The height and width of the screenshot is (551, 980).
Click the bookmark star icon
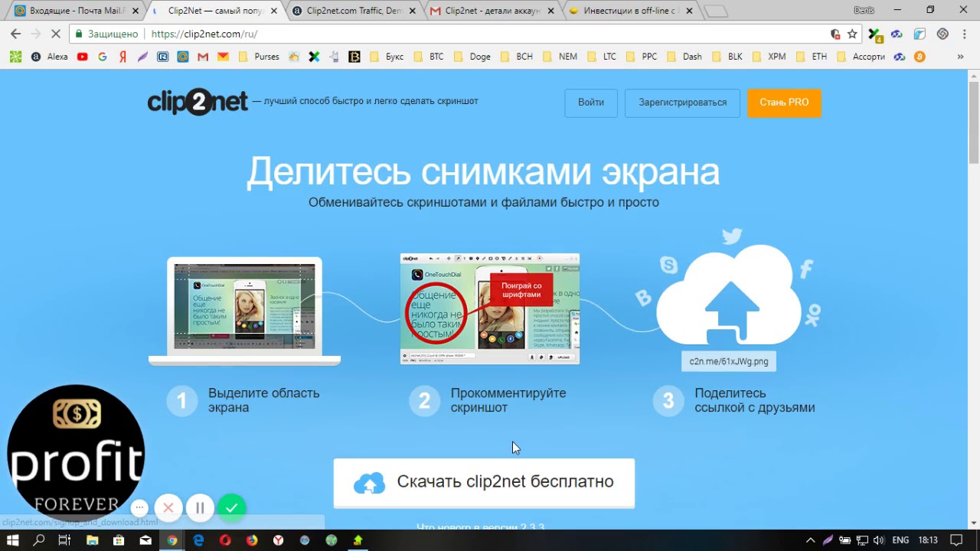852,34
